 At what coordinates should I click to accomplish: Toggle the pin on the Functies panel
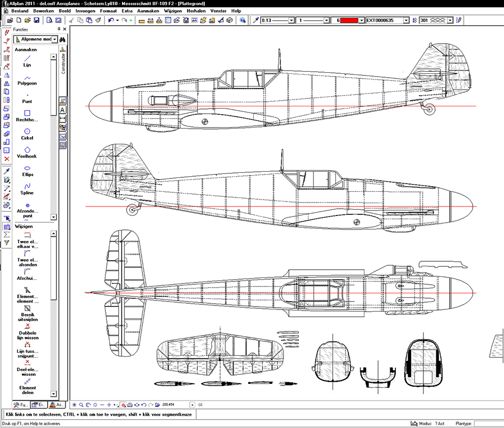click(x=59, y=29)
